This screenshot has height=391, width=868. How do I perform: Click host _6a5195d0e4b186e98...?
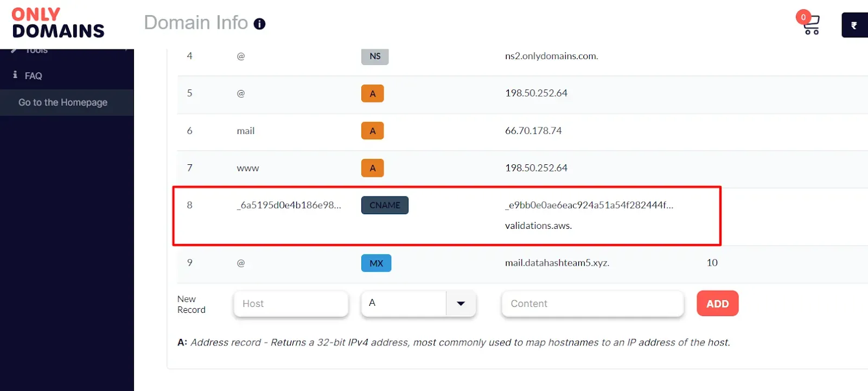(289, 205)
